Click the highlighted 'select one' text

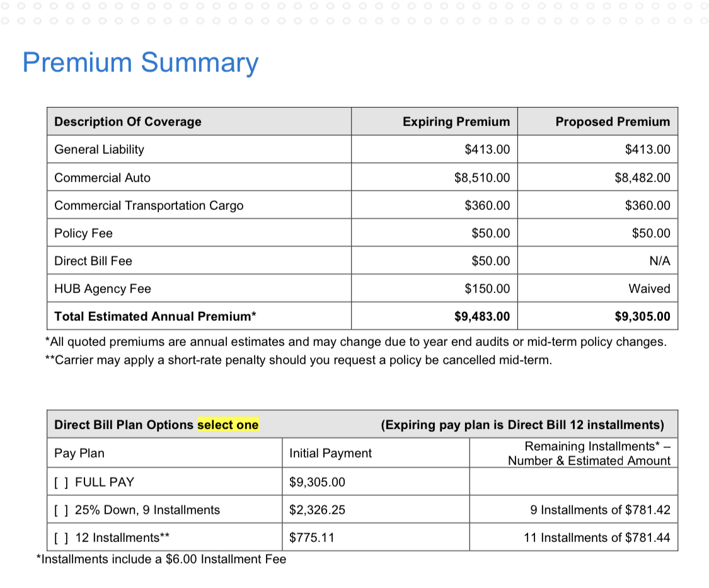228,425
